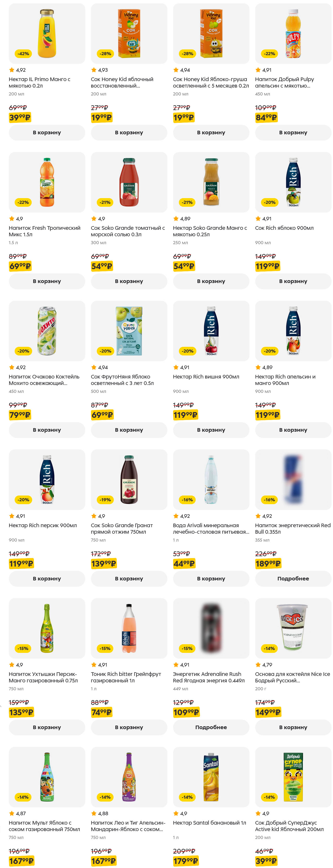Click the star icon for Нектар Santal банановый
Viewport: 333px width, 868px height.
(x=176, y=813)
